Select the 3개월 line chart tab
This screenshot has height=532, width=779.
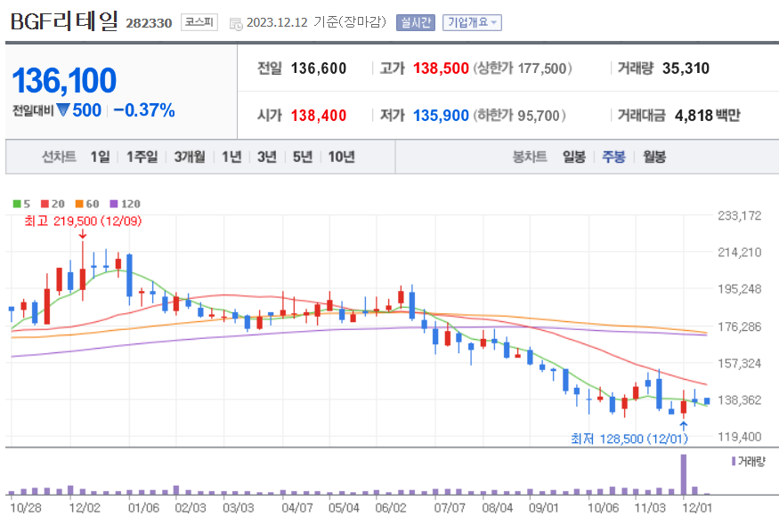(x=190, y=157)
